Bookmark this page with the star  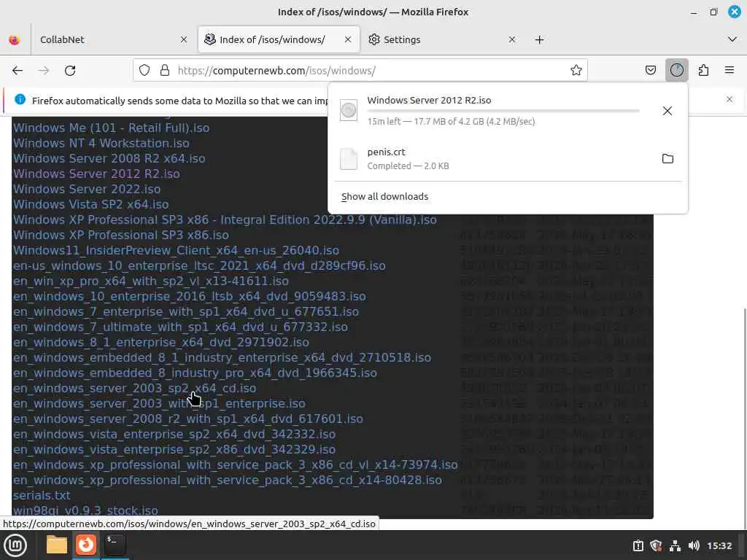click(x=576, y=71)
